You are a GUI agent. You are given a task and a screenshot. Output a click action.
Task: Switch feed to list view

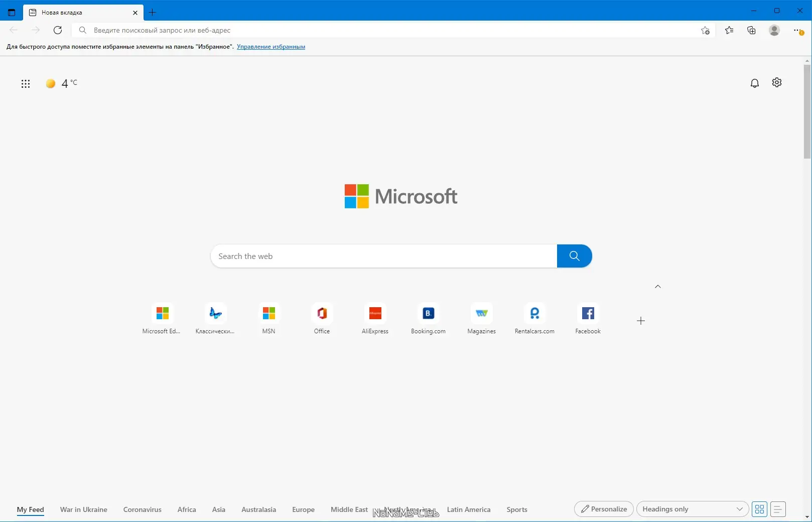(x=778, y=509)
